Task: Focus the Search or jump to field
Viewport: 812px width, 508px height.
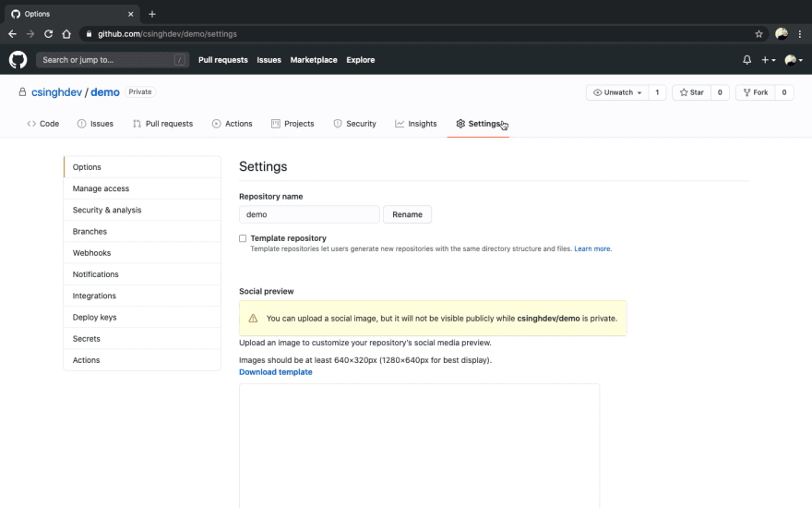Action: [113, 60]
